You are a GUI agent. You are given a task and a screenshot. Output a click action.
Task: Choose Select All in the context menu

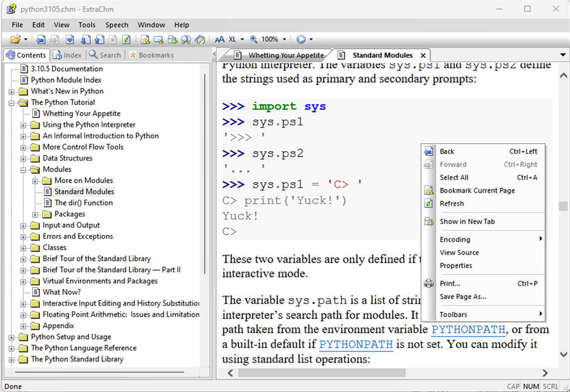pos(483,178)
